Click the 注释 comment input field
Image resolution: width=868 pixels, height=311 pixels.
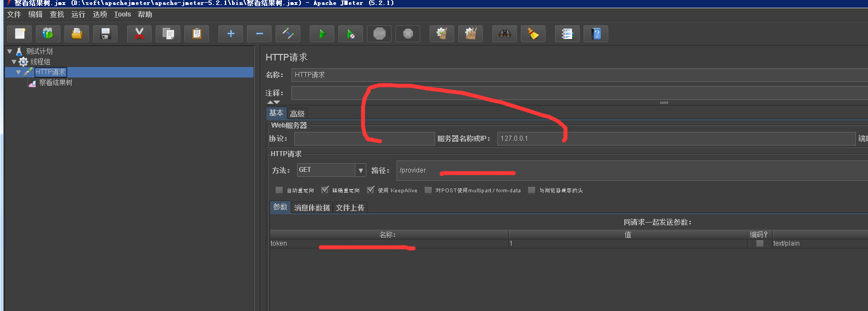(x=579, y=93)
